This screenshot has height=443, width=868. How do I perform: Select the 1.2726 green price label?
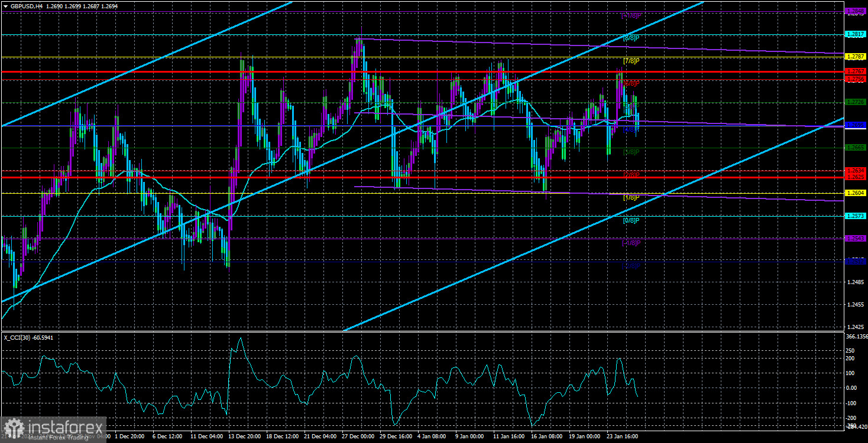click(856, 102)
